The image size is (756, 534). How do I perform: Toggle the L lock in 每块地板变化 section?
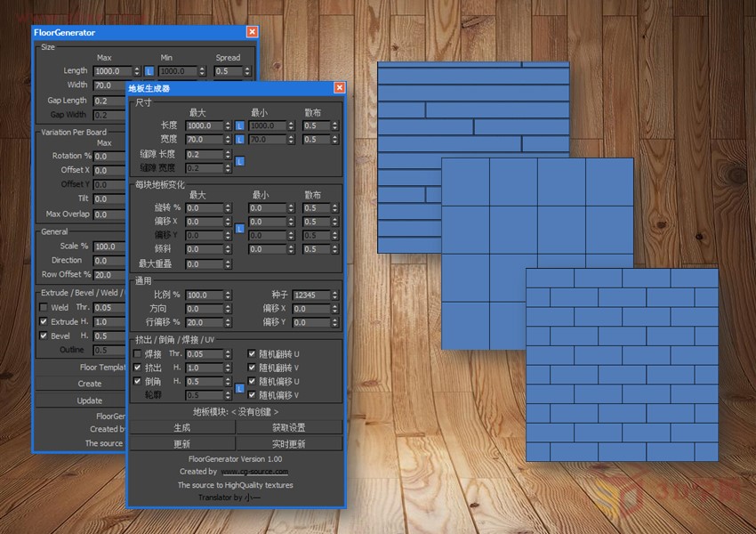tap(239, 229)
